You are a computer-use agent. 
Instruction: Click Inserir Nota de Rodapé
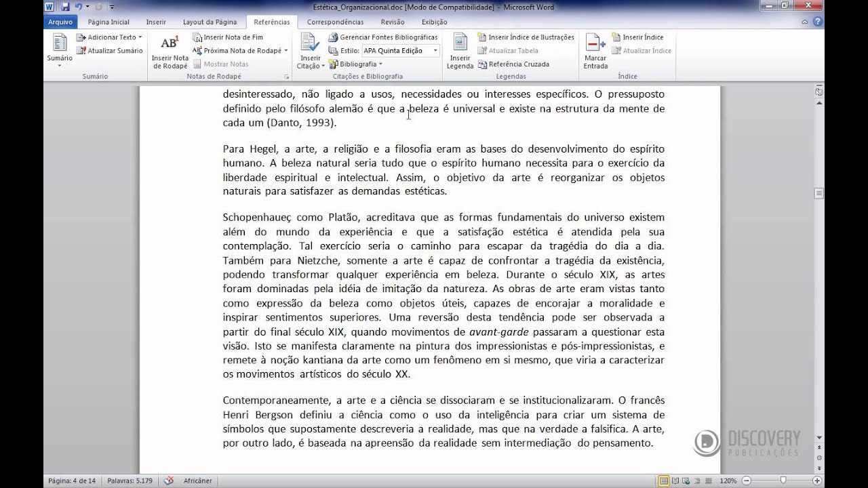coord(170,52)
